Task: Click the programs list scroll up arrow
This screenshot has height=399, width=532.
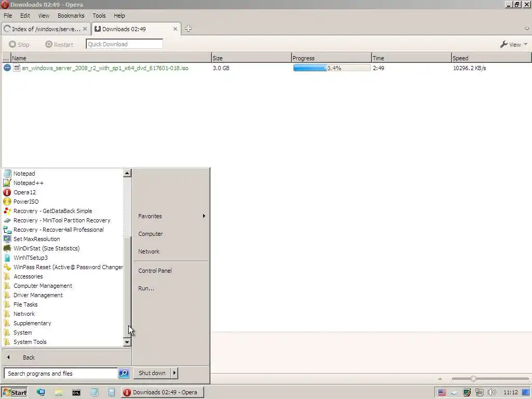Action: 127,173
